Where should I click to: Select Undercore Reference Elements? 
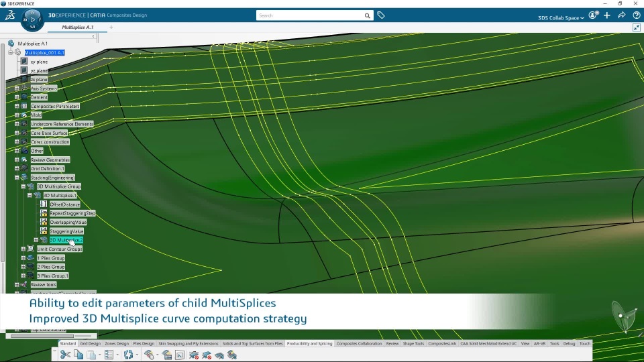click(x=62, y=124)
